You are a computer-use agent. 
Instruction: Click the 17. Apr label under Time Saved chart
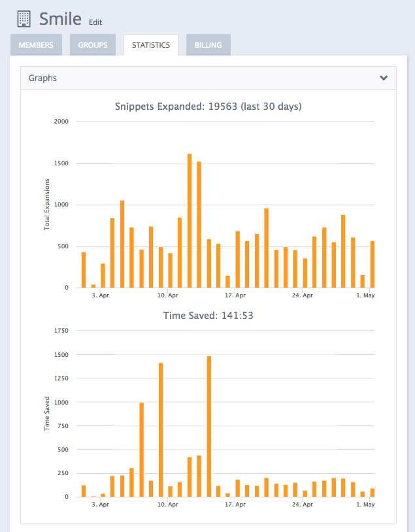[x=235, y=505]
